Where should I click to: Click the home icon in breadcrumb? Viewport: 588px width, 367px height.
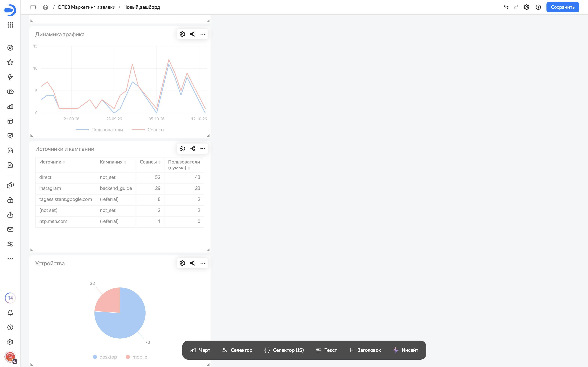click(x=45, y=7)
